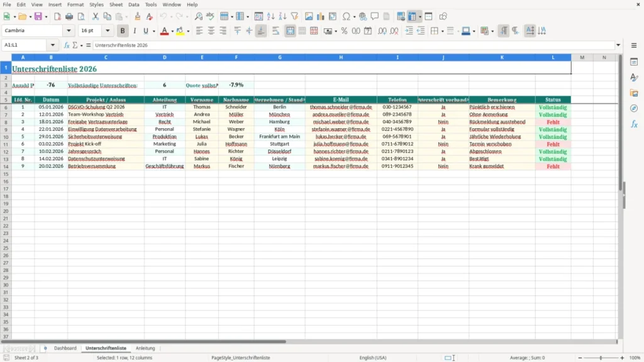
Task: Click email link thomas.schneider@firma.de
Action: pyautogui.click(x=341, y=107)
